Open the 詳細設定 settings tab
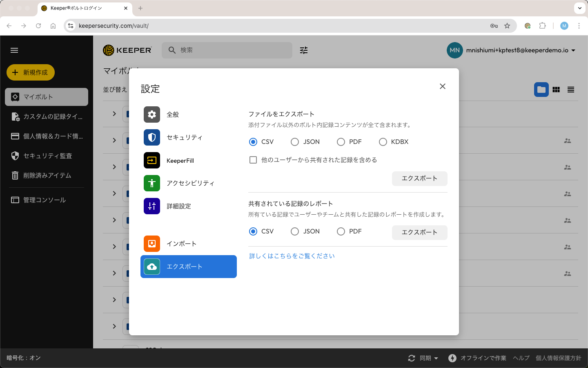This screenshot has height=368, width=588. [x=179, y=206]
